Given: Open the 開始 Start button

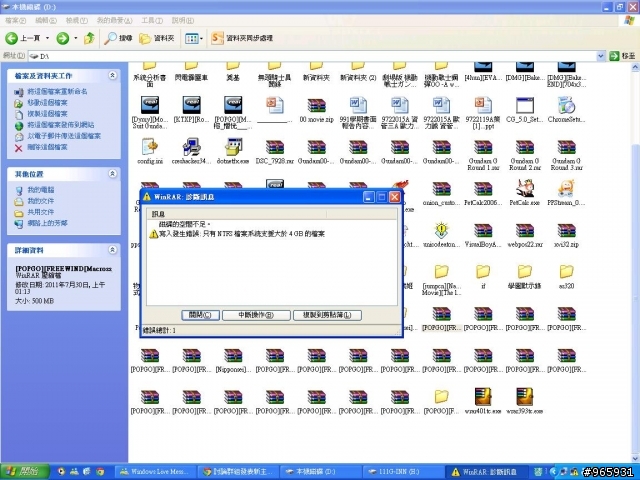Looking at the screenshot, I should (x=24, y=471).
